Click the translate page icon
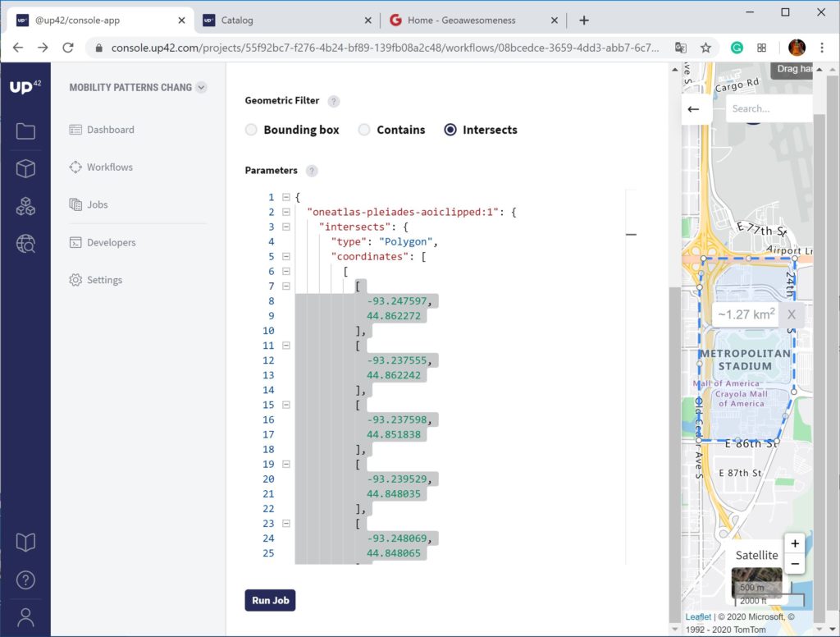The height and width of the screenshot is (637, 840). (680, 48)
